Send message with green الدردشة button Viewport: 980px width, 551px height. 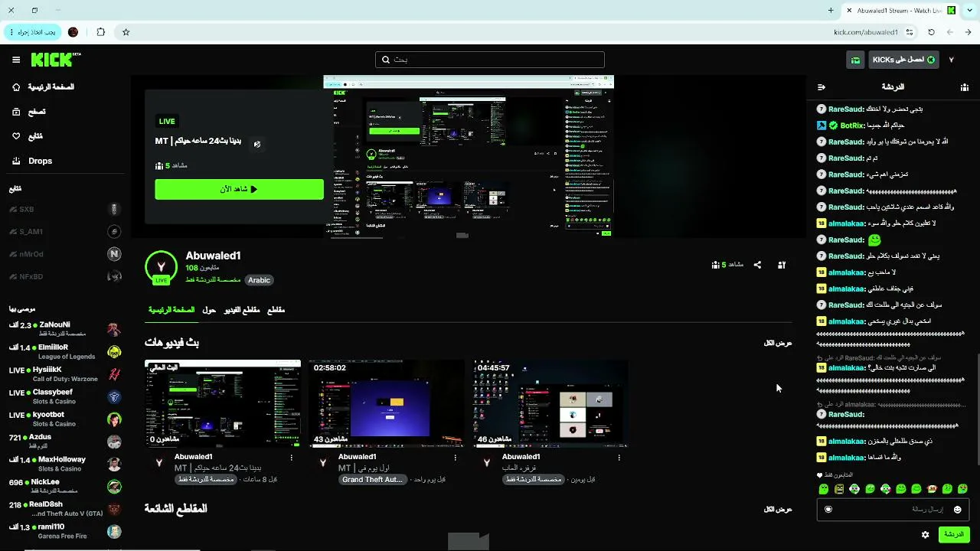point(954,534)
